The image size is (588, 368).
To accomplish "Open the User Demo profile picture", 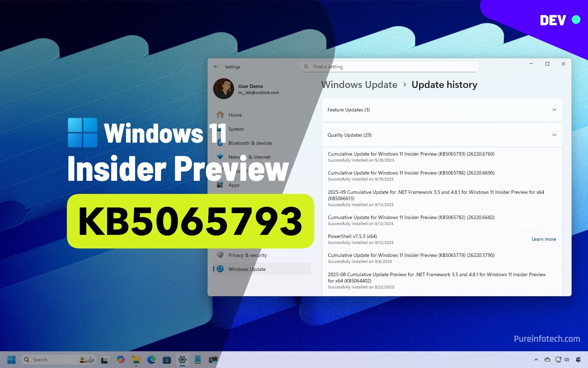I will [224, 89].
